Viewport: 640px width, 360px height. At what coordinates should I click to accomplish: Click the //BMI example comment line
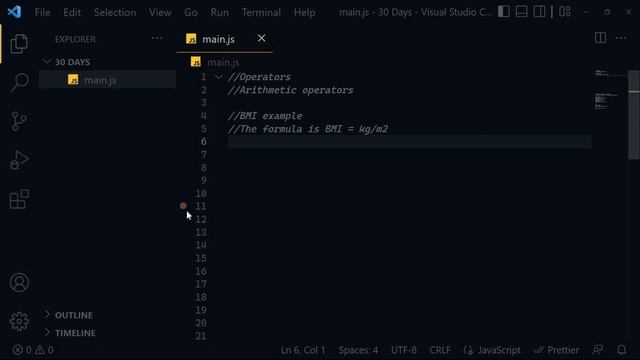[x=265, y=116]
